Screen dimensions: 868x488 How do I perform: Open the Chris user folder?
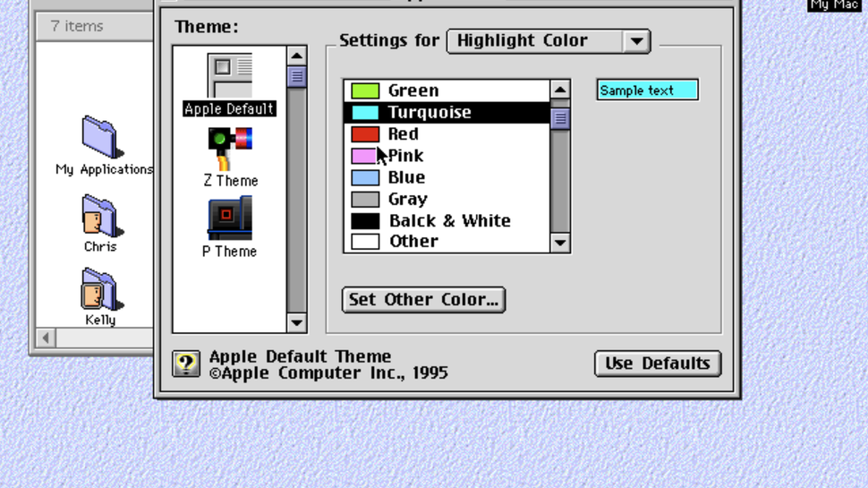[100, 216]
